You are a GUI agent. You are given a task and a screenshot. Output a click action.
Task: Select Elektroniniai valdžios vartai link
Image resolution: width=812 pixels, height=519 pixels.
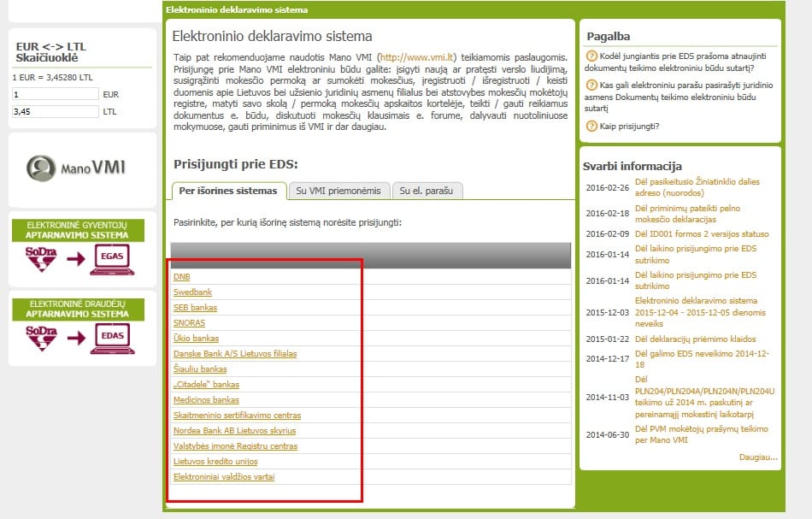pyautogui.click(x=224, y=477)
